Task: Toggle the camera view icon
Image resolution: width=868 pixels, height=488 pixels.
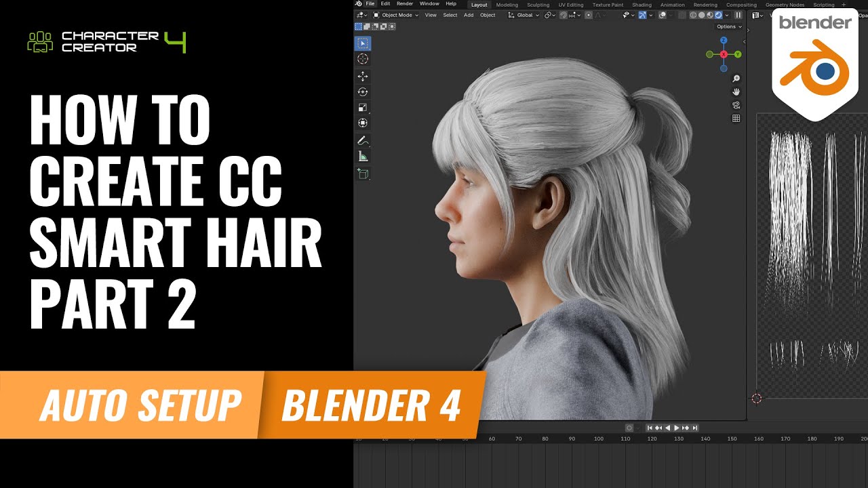Action: (736, 105)
